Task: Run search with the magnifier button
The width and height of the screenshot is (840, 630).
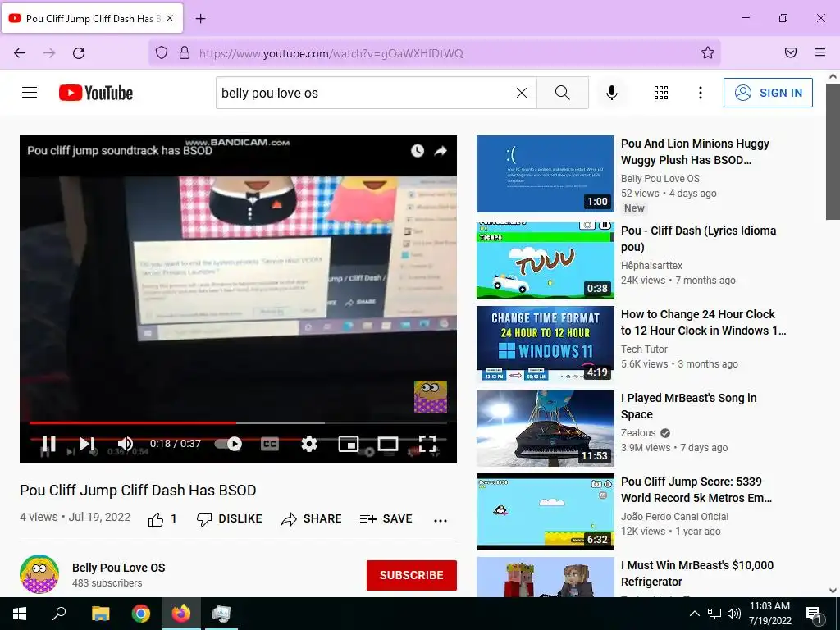Action: point(563,93)
